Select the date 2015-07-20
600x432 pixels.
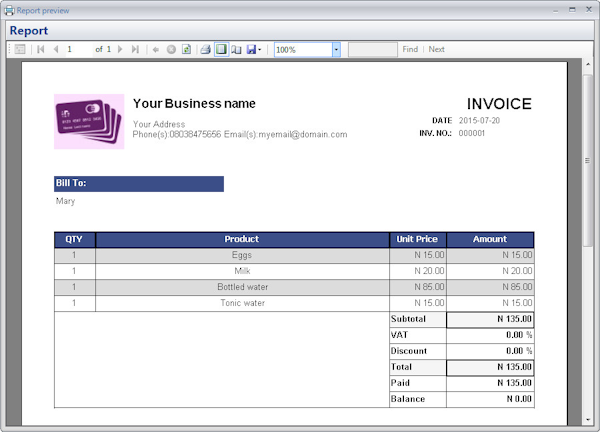(479, 121)
